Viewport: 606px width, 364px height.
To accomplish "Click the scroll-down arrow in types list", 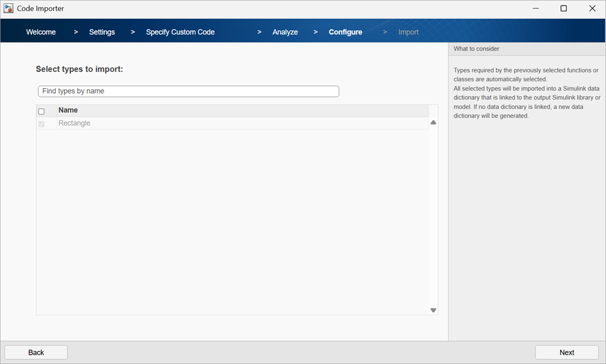I will pos(433,310).
